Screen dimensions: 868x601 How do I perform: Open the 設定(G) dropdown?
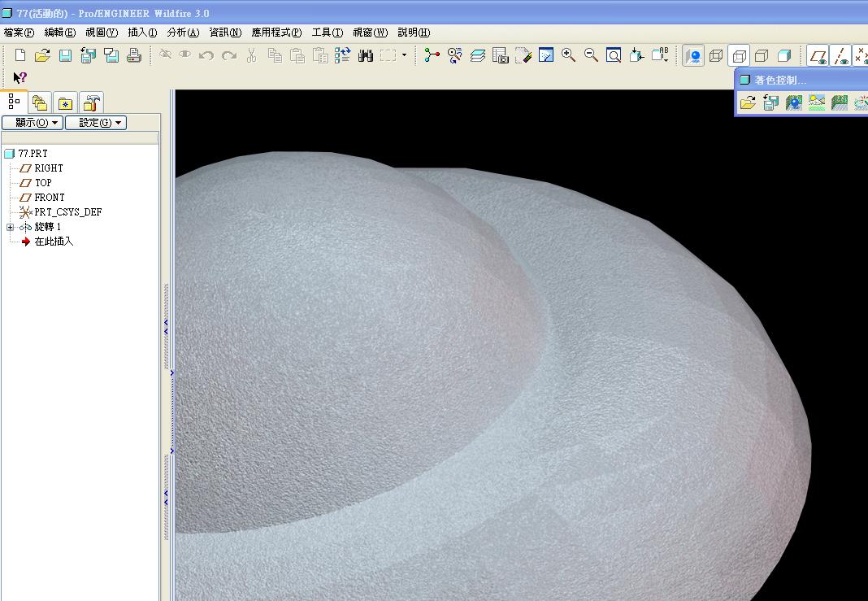[x=96, y=123]
